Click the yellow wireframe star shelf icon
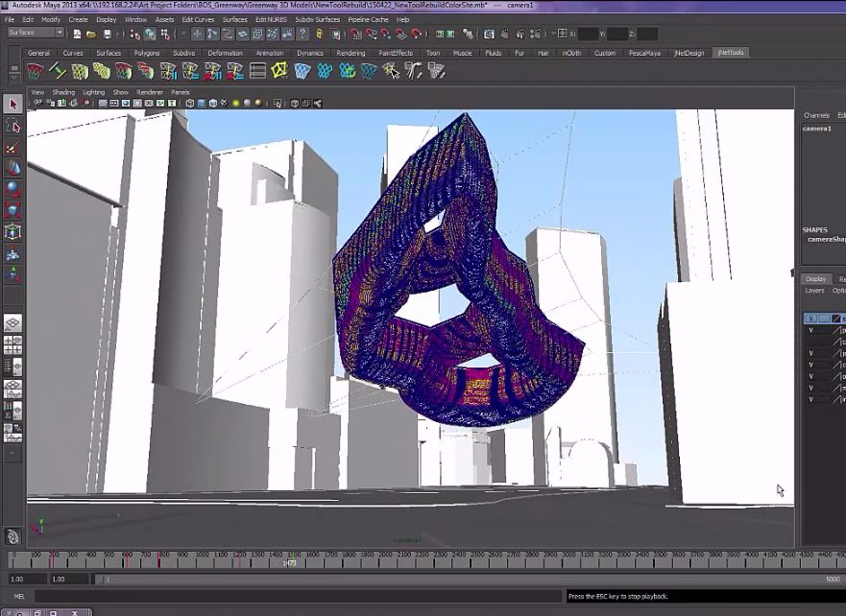Image resolution: width=846 pixels, height=616 pixels. point(279,71)
